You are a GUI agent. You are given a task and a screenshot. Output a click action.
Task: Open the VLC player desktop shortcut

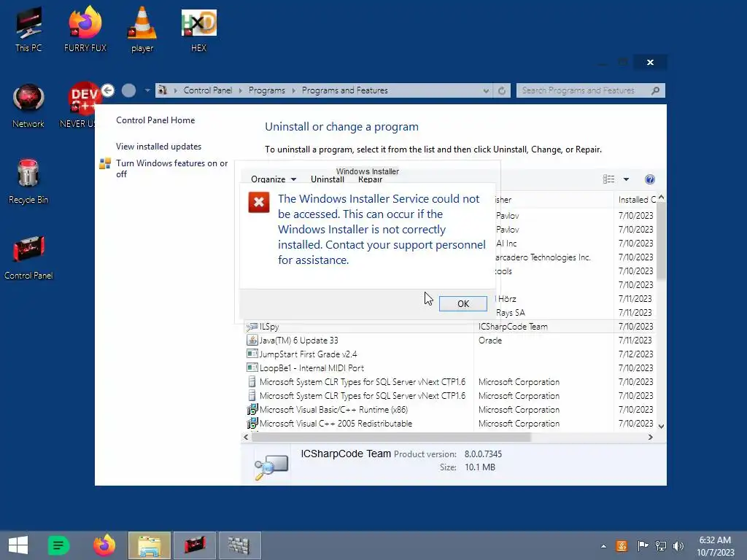pyautogui.click(x=142, y=29)
